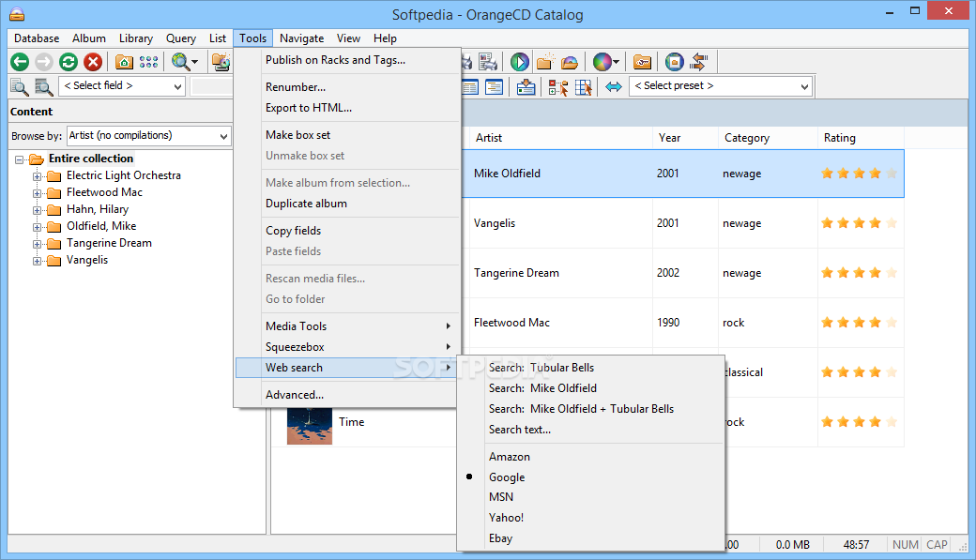Open the Database menu
976x560 pixels.
pyautogui.click(x=37, y=38)
